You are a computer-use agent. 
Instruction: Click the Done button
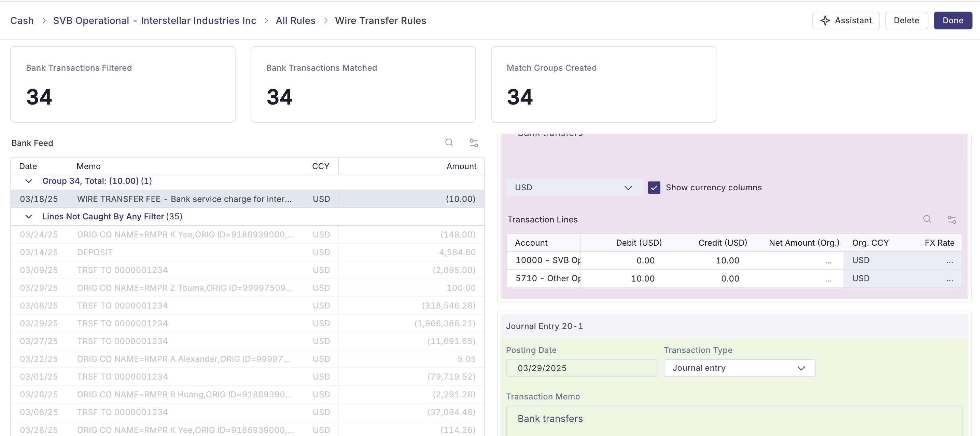click(953, 21)
